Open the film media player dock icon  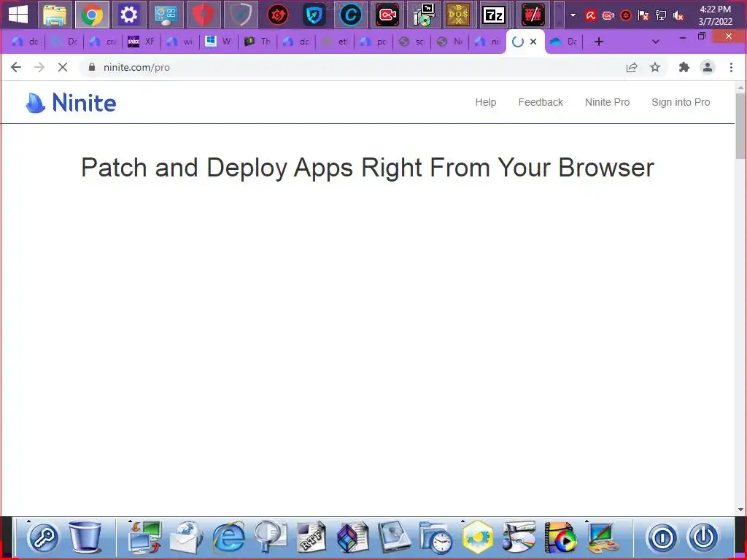pyautogui.click(x=560, y=537)
